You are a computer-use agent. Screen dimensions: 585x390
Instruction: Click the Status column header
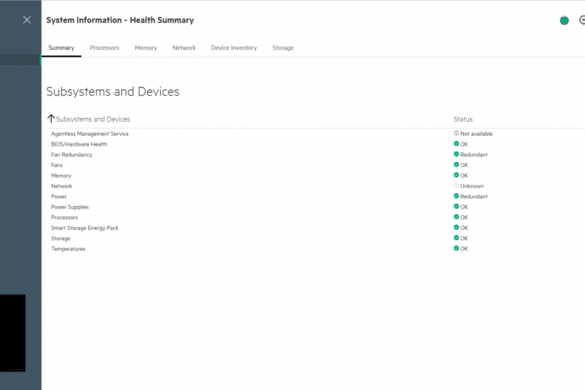(x=463, y=119)
